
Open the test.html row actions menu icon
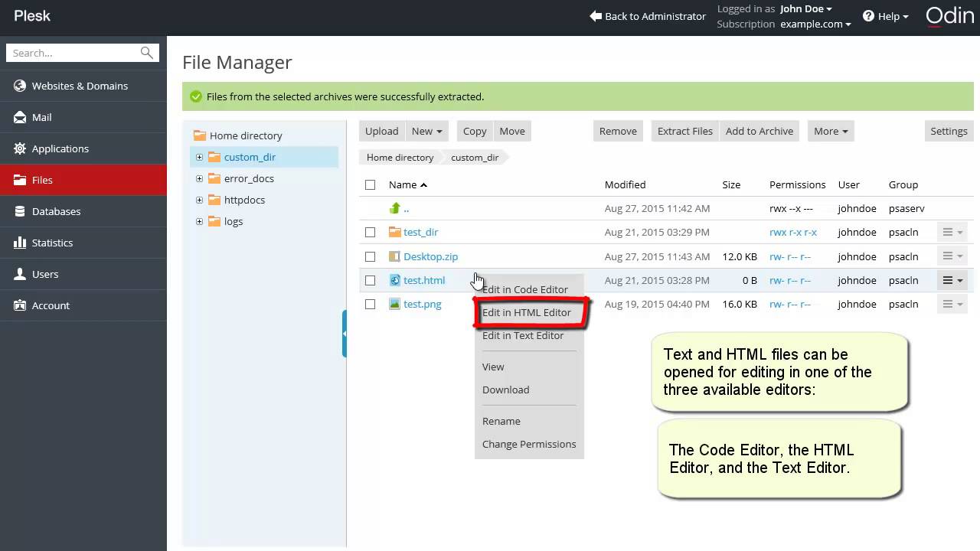pyautogui.click(x=952, y=280)
